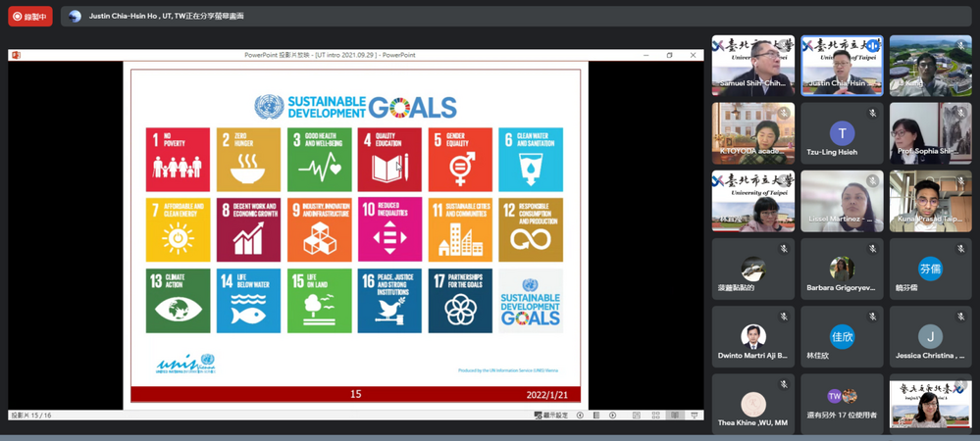Click the 13 Climate Action goal tile
This screenshot has width=980, height=441.
tap(179, 301)
